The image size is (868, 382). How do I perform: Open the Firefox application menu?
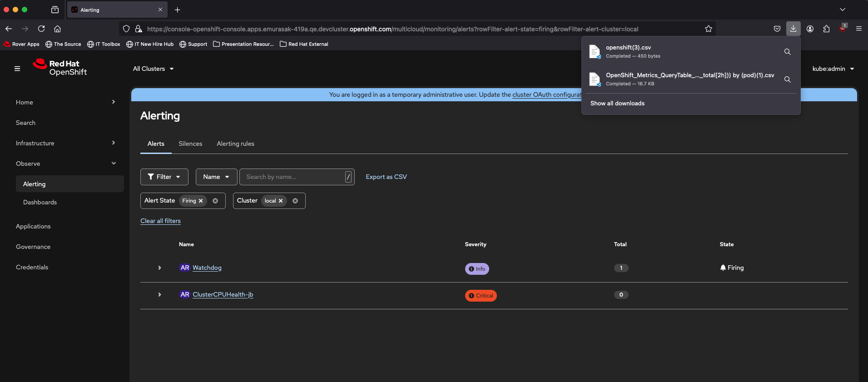click(859, 29)
